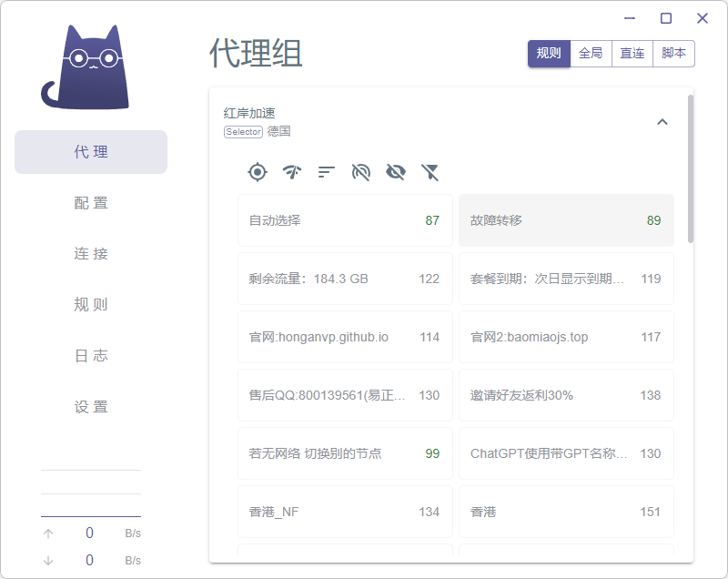Run a latency test on 红岸加速 group
Screen dimensions: 728x579
[x=291, y=171]
